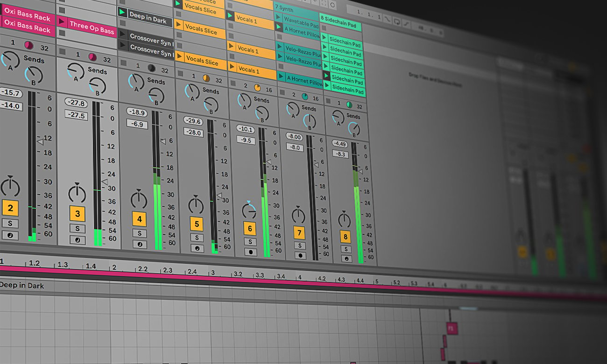Screen dimensions: 607x364
Task: Select the -15.7 volume field
Action: click(10, 93)
